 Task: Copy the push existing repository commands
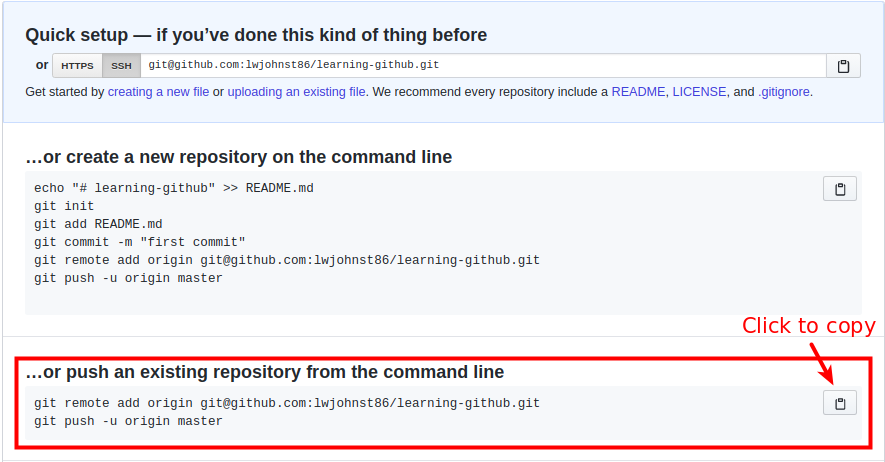840,403
